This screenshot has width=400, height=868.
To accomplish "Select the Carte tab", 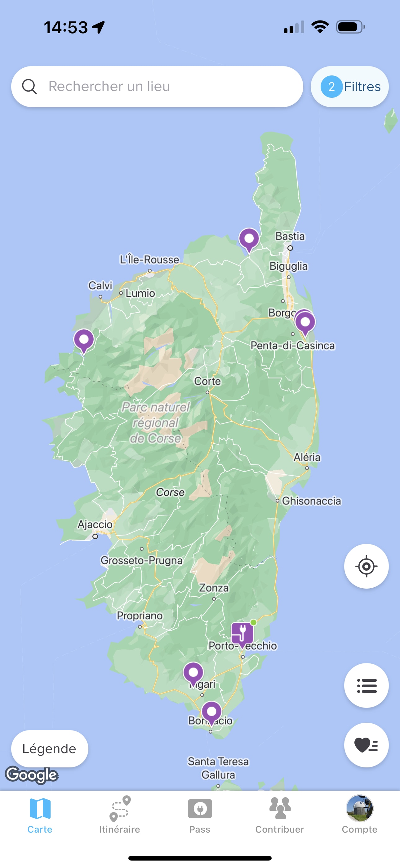I will 40,815.
